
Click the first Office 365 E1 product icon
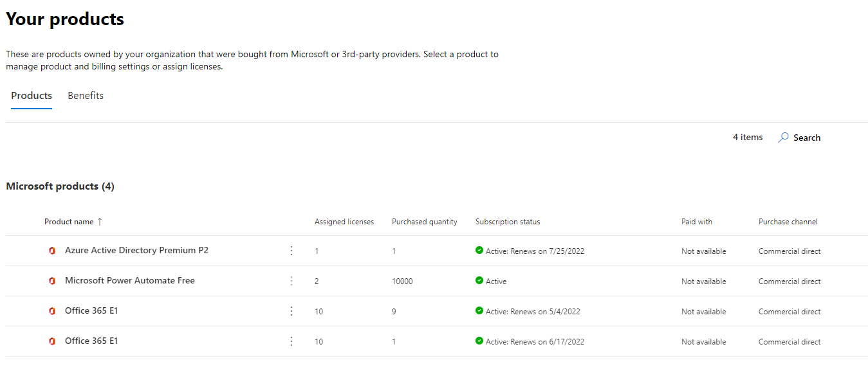(x=51, y=310)
